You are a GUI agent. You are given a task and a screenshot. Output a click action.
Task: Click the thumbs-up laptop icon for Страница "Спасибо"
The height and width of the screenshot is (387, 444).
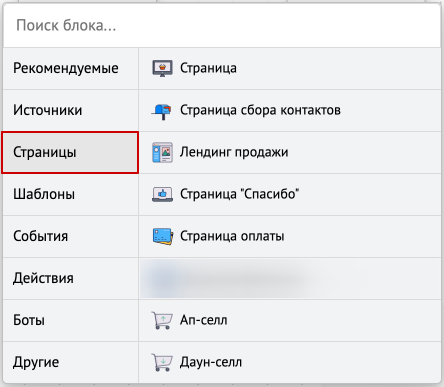(x=162, y=194)
